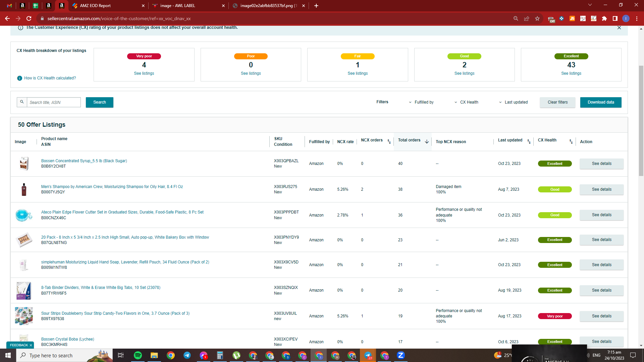Click the Sour Strips product thumbnail

[x=24, y=316]
